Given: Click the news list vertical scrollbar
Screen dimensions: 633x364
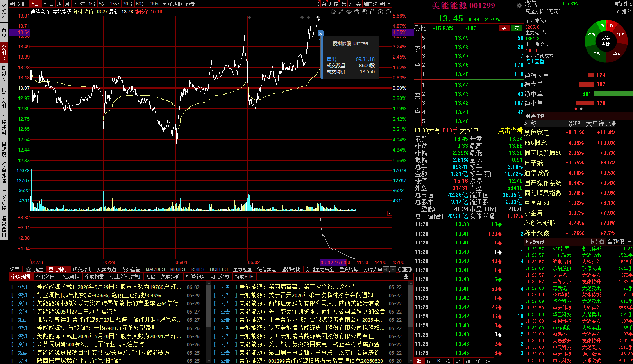Looking at the screenshot, I should 209,323.
